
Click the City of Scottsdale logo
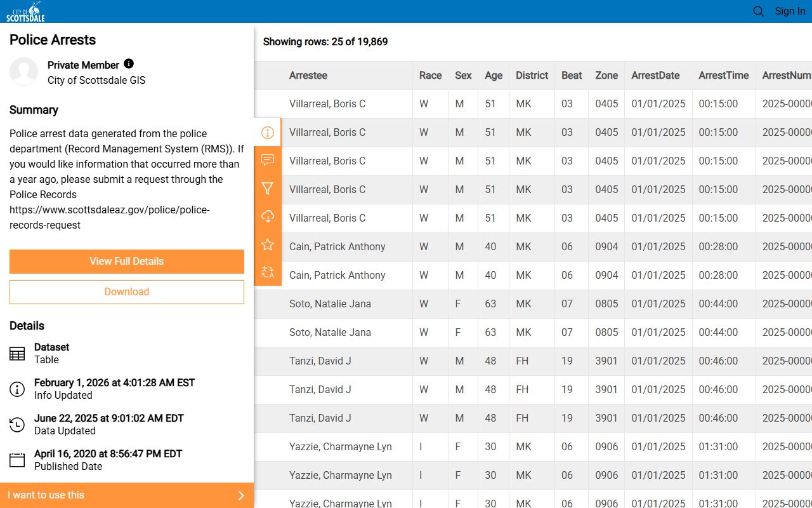pyautogui.click(x=26, y=11)
